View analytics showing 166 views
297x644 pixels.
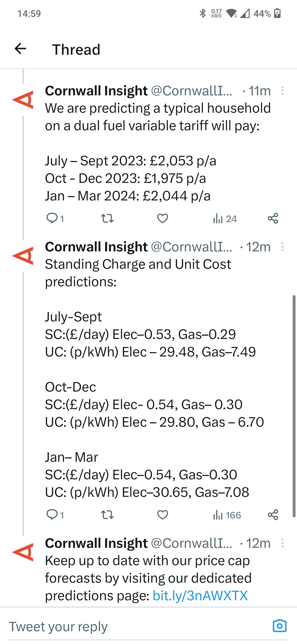click(x=227, y=515)
